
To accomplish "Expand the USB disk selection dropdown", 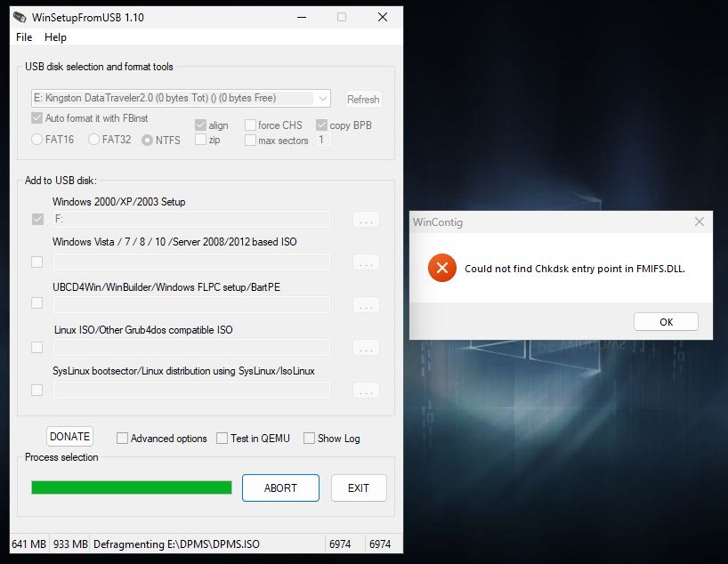I will pos(323,99).
